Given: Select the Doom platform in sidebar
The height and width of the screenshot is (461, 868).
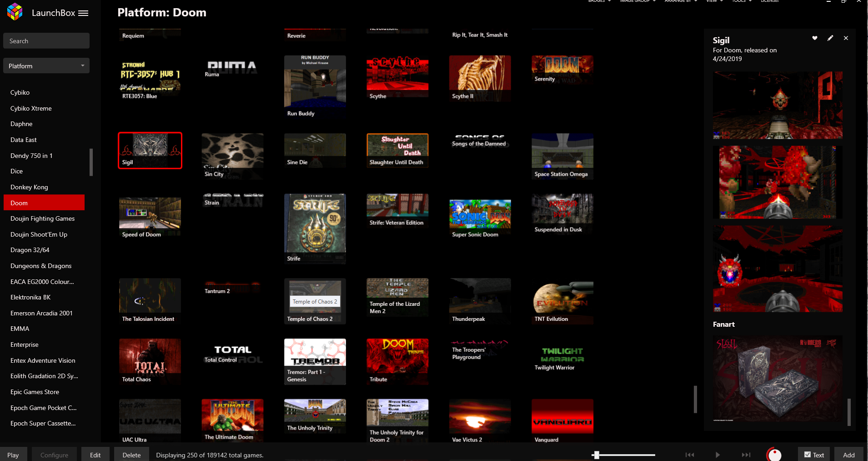Looking at the screenshot, I should coord(44,203).
